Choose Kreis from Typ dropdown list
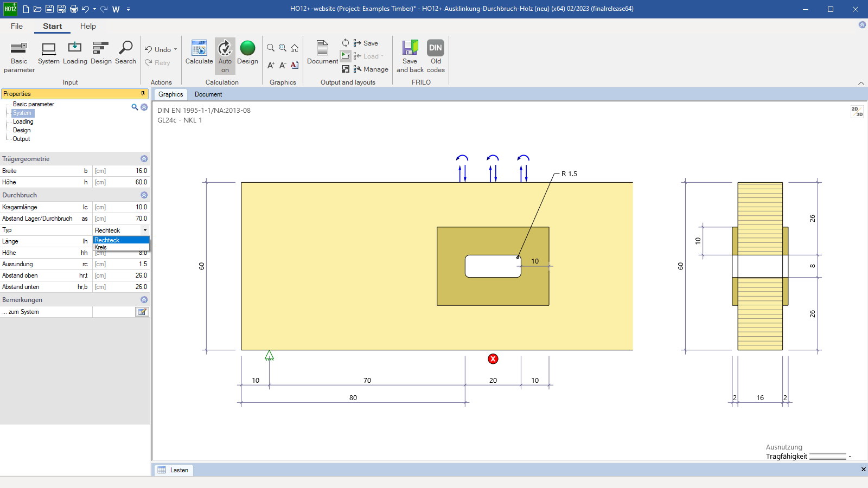This screenshot has width=868, height=488. (x=121, y=247)
